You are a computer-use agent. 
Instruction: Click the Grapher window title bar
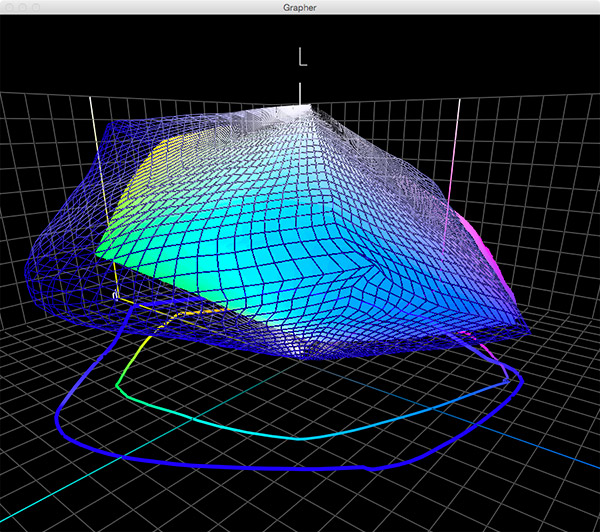point(300,7)
